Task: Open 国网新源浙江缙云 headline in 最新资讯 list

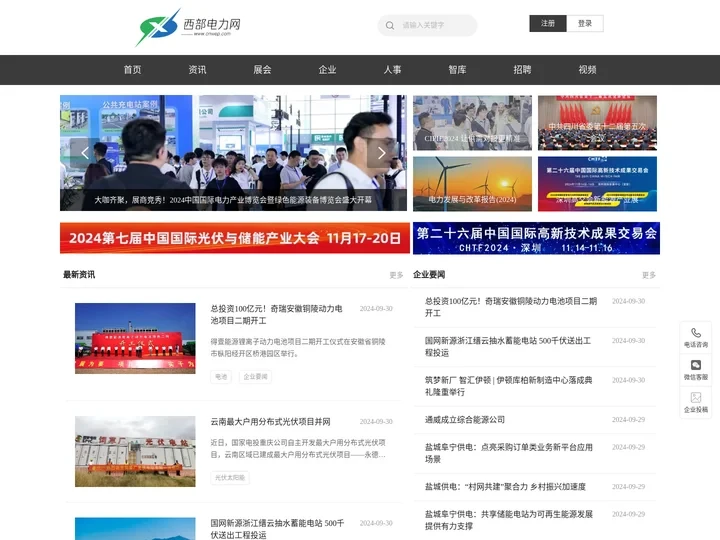Action: pyautogui.click(x=277, y=529)
